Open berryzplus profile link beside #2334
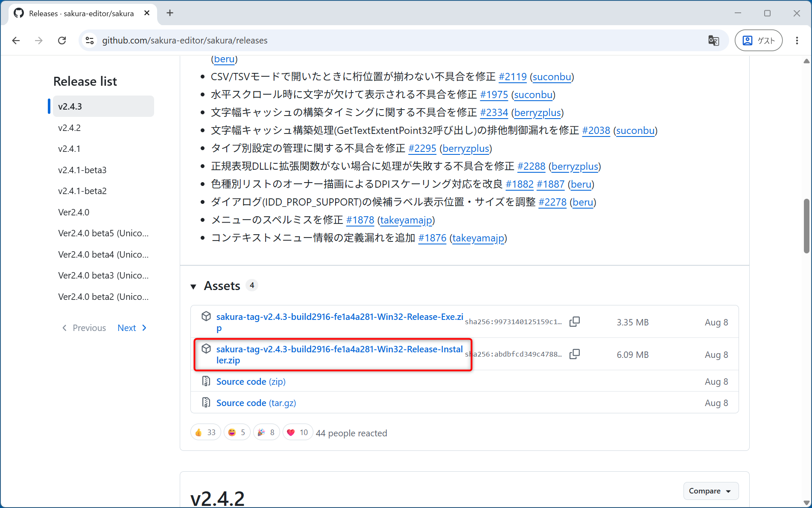This screenshot has height=508, width=812. point(537,113)
